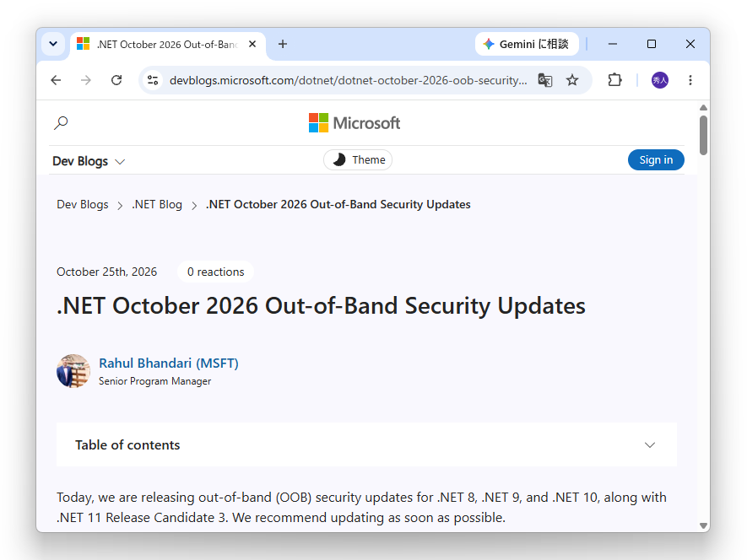Screen dimensions: 747x560
Task: Focus the devblogs.microsoft.com address field
Action: 349,80
